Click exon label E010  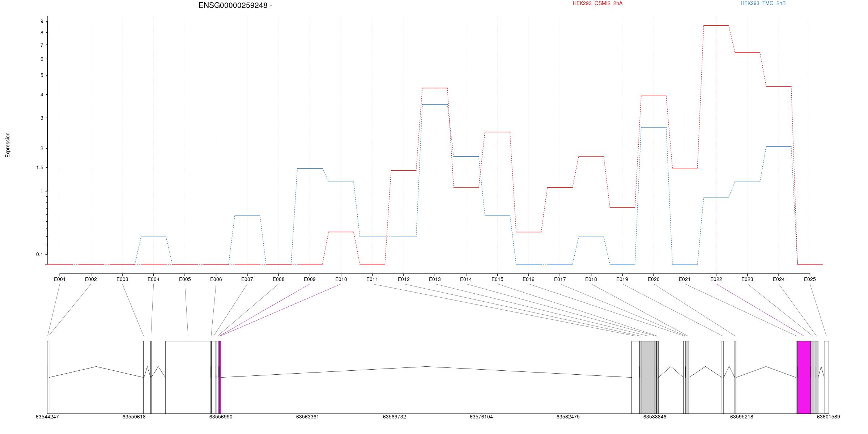point(341,279)
